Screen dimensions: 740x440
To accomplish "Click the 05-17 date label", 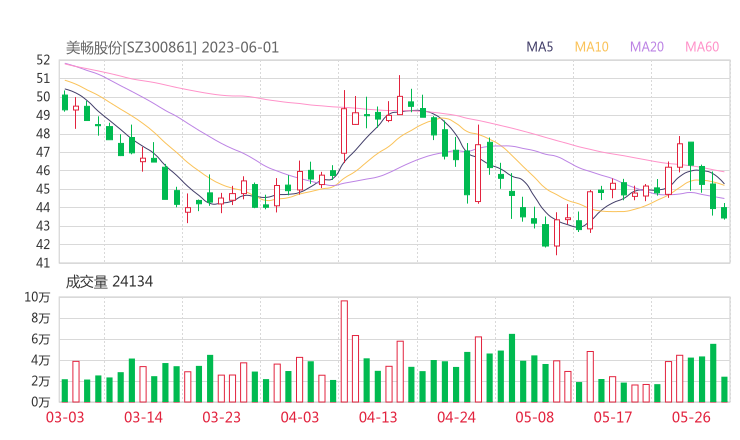I will click(613, 417).
